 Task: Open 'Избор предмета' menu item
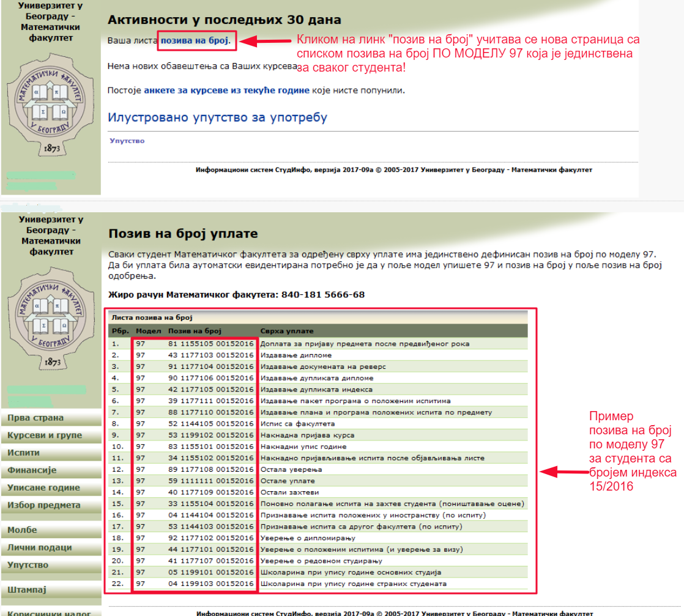(x=43, y=505)
